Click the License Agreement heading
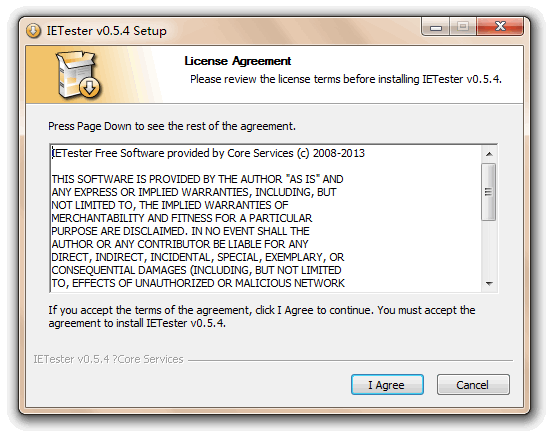Screen dimensions: 549x431 click(x=238, y=61)
